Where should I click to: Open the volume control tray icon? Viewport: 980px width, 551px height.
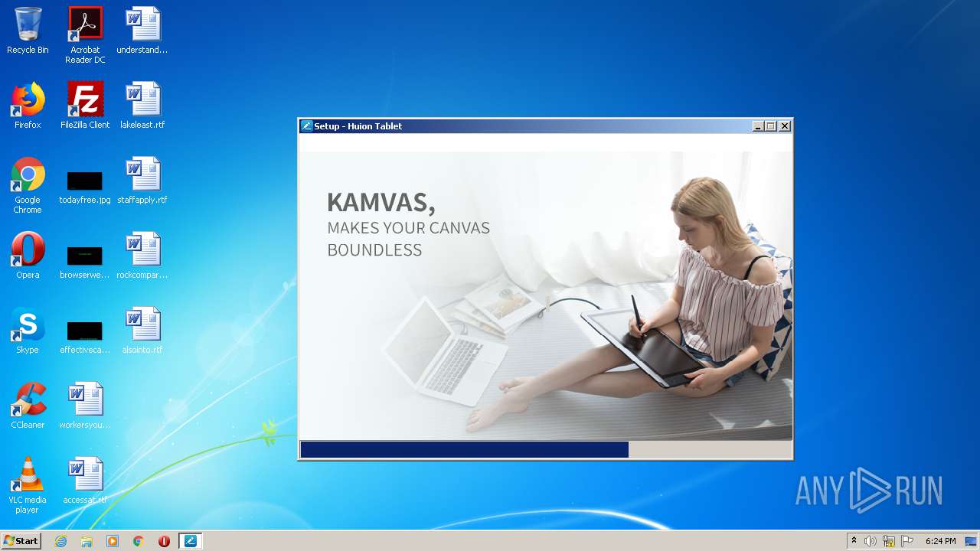[x=871, y=541]
